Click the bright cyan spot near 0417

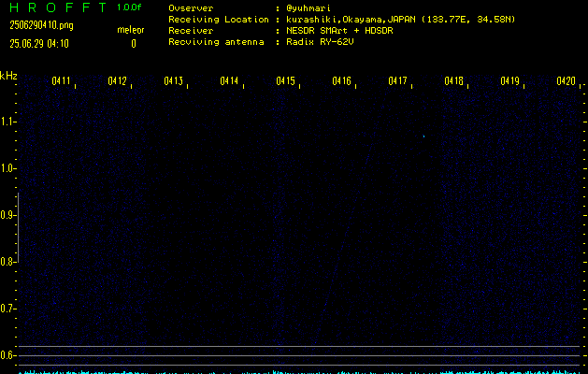423,137
